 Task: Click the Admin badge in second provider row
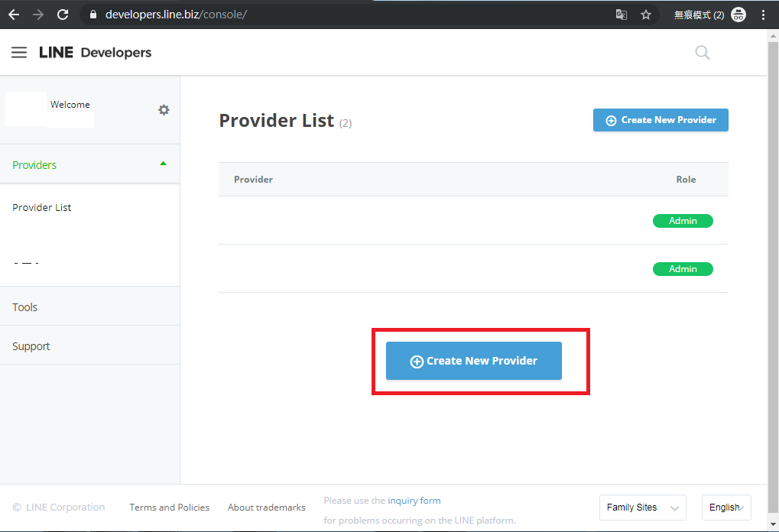[683, 269]
